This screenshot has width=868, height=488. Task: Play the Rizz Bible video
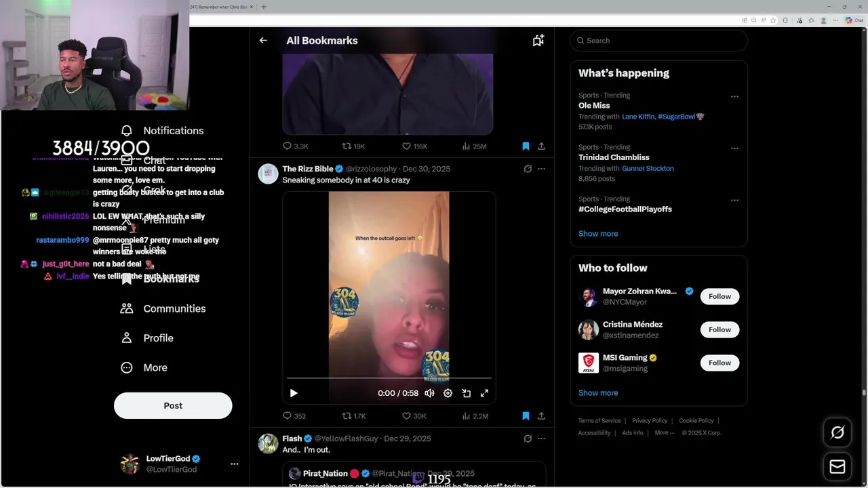[294, 393]
